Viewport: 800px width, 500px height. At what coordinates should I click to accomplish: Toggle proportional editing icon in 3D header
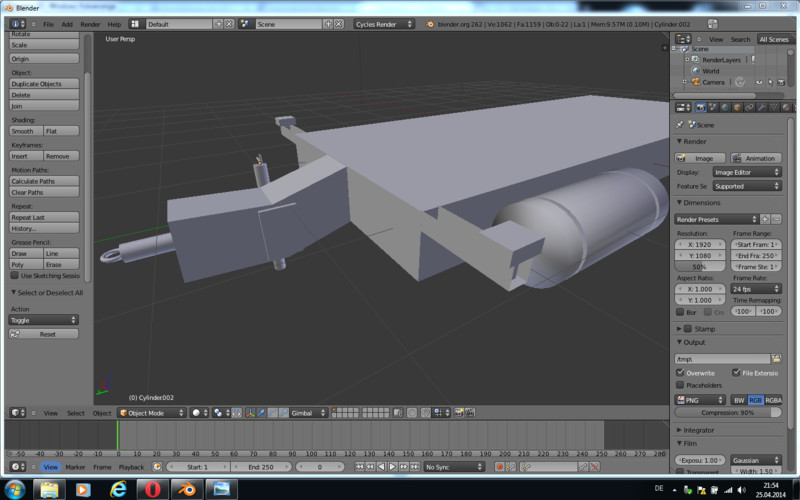[x=412, y=413]
